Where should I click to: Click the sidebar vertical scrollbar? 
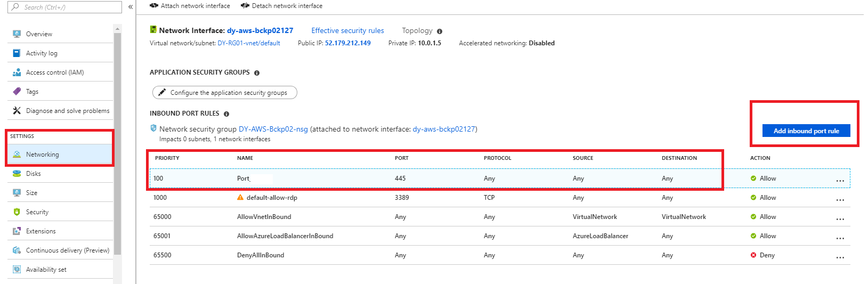[117, 144]
